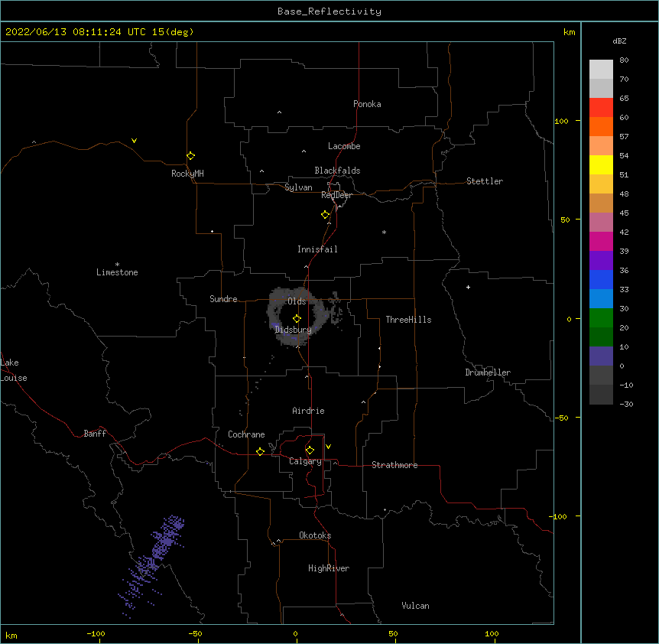This screenshot has height=644, width=659.
Task: Click the Ponoka city label
Action: (367, 104)
